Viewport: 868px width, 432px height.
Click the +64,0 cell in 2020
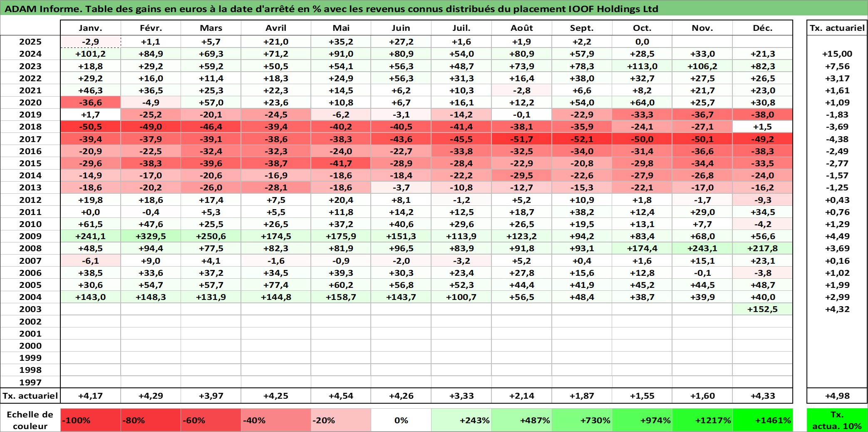(642, 102)
